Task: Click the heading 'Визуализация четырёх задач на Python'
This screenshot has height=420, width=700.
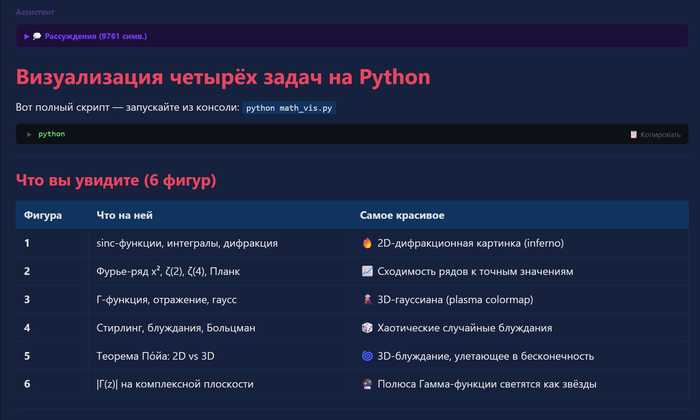Action: [223, 77]
